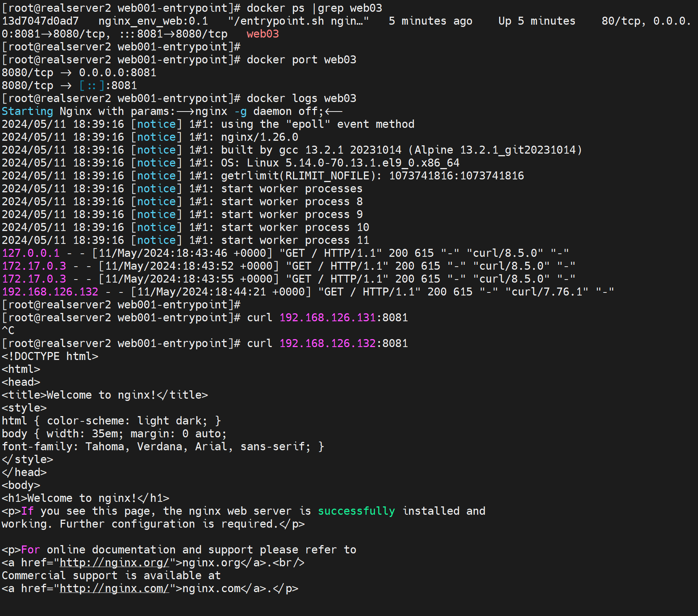Click the [::] IPv6 address in port output
Screen dimensions: 698x616
[x=92, y=85]
